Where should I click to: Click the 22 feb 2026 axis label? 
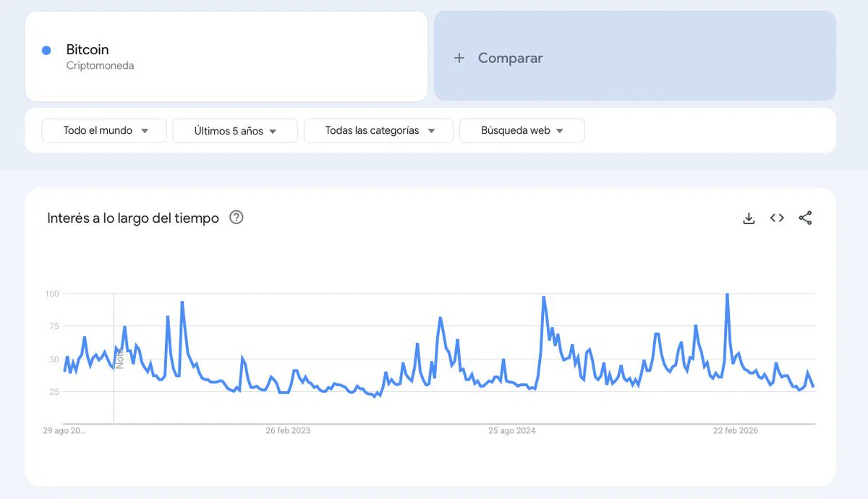pos(736,431)
